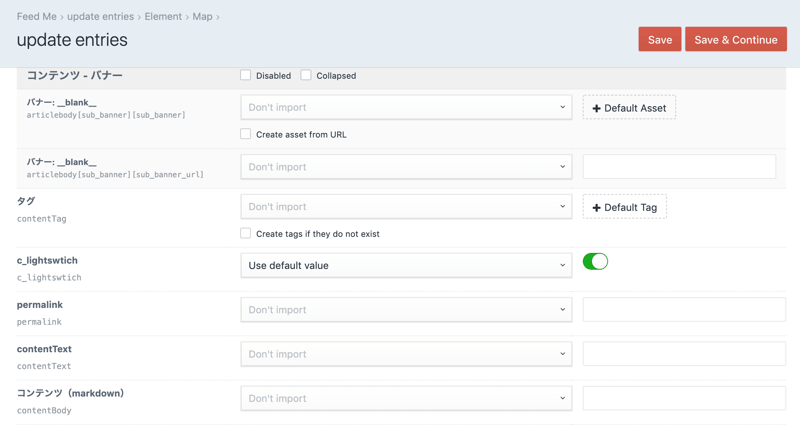Click the Save & Continue button
800x434 pixels.
tap(735, 39)
